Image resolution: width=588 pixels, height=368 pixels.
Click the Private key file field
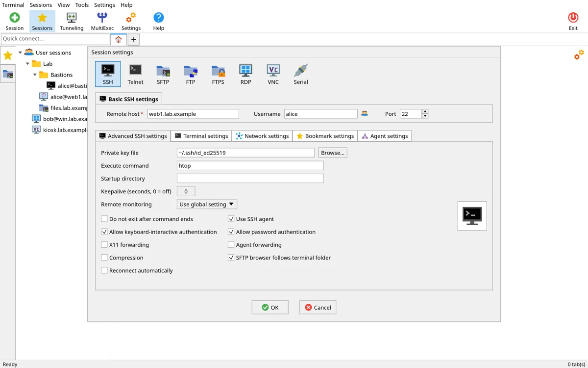pyautogui.click(x=245, y=153)
